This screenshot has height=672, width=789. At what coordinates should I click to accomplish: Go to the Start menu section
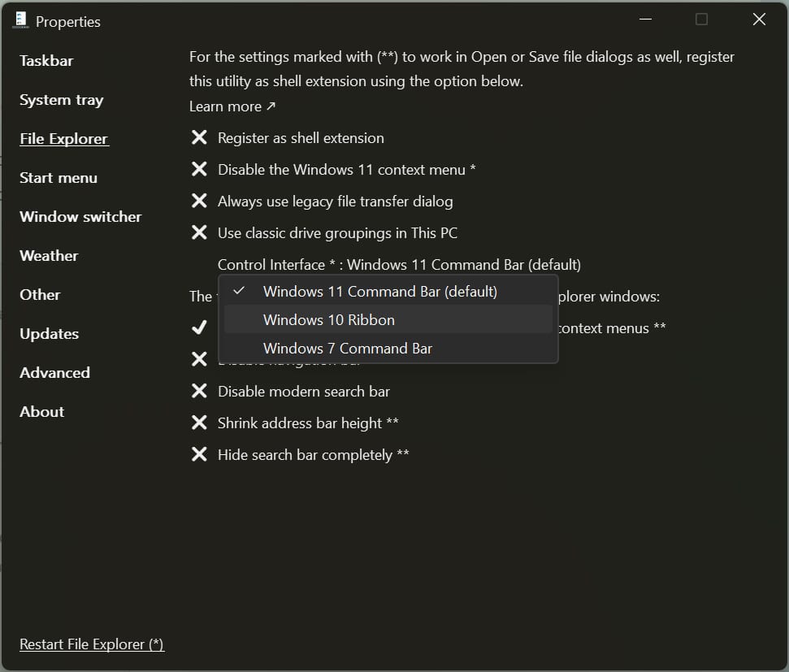click(59, 177)
